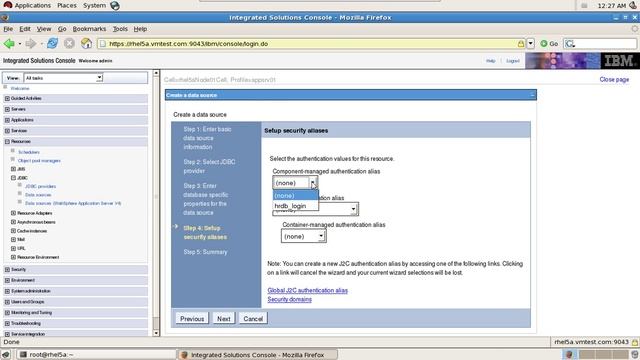Open the Security domains link

289,300
